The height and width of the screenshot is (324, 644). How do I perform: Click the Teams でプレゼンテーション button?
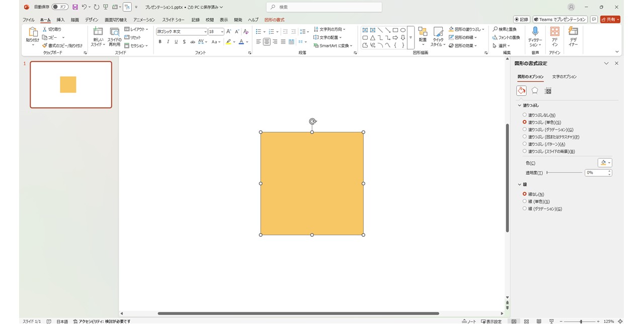tap(560, 19)
